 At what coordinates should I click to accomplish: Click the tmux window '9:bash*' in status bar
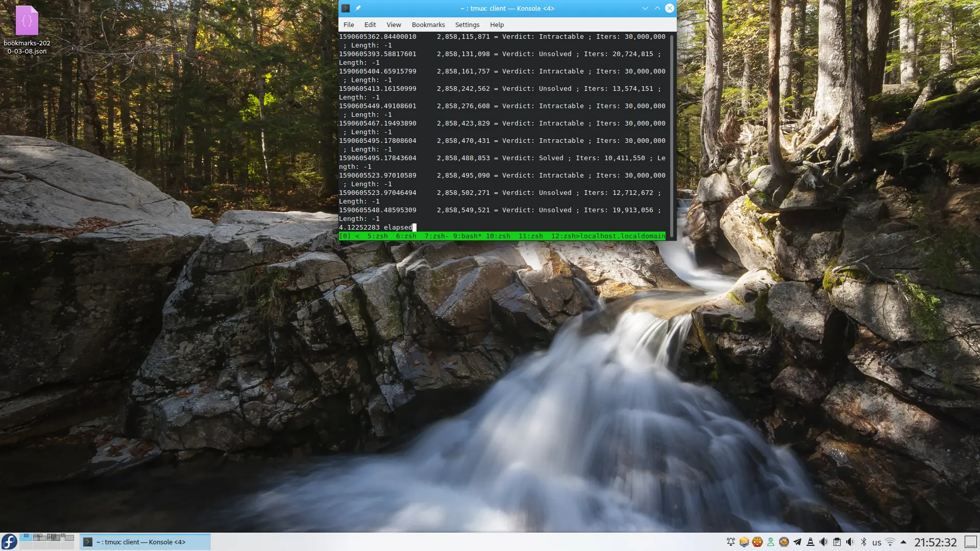(x=467, y=236)
